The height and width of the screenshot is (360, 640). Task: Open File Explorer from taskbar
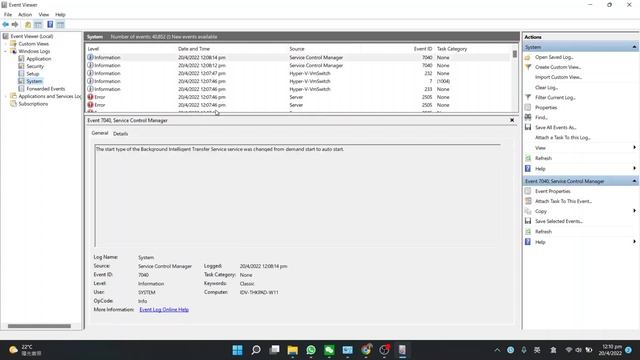tap(293, 350)
